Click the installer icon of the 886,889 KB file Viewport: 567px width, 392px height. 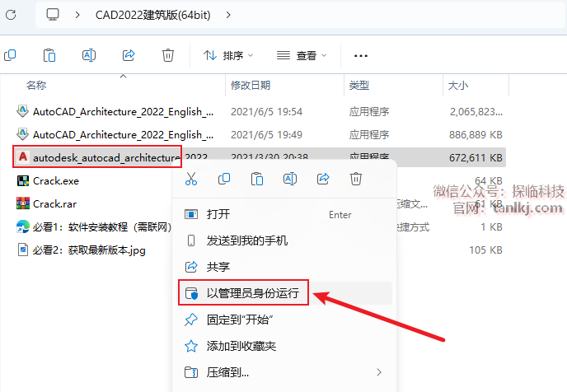pos(22,134)
